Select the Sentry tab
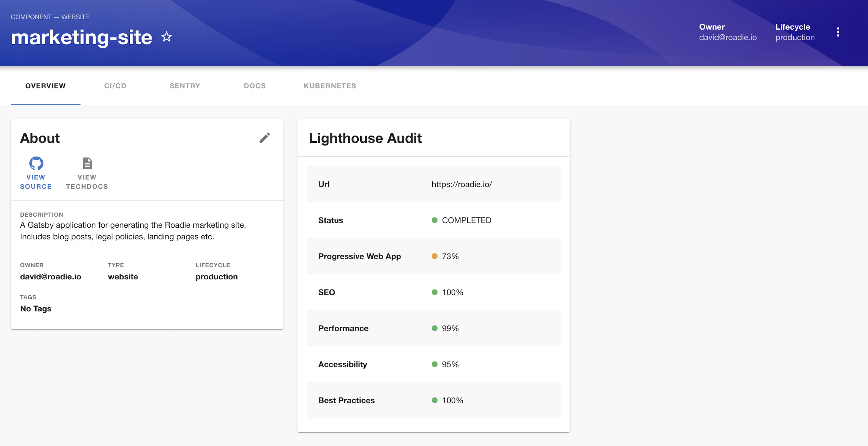The height and width of the screenshot is (446, 868). [185, 86]
